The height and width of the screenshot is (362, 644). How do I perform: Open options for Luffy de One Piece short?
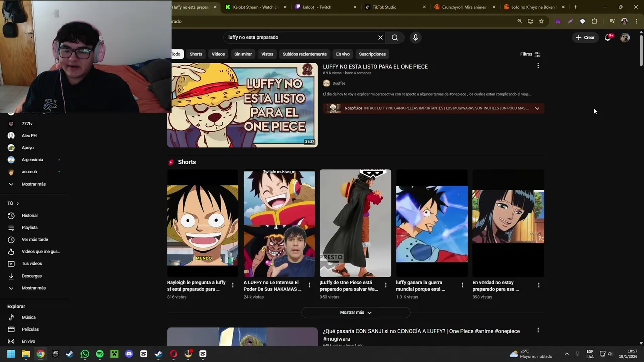pyautogui.click(x=386, y=285)
